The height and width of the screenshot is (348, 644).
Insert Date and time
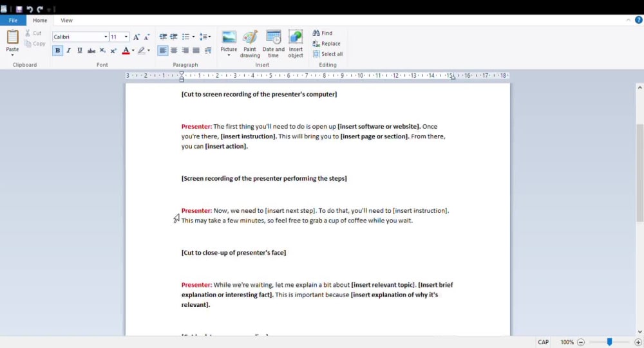274,44
